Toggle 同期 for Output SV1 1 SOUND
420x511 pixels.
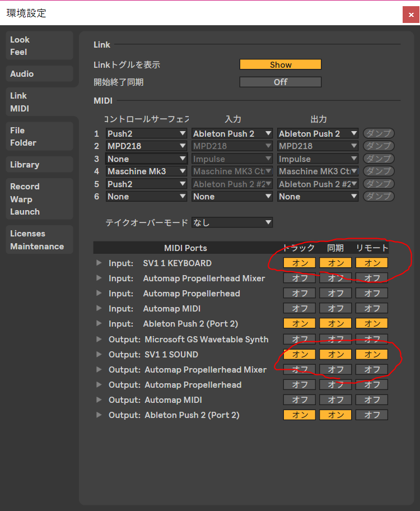pos(335,355)
